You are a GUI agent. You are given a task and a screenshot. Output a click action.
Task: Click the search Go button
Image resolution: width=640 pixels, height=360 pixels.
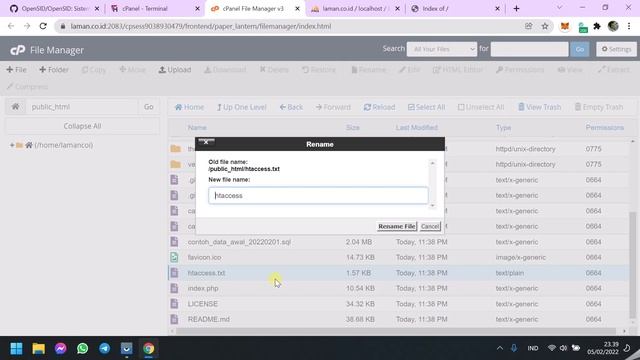tap(580, 49)
